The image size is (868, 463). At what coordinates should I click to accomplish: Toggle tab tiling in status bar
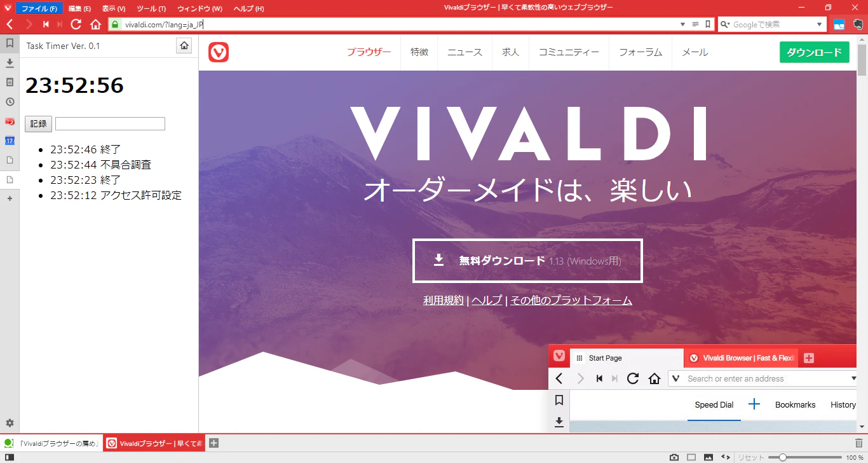691,457
